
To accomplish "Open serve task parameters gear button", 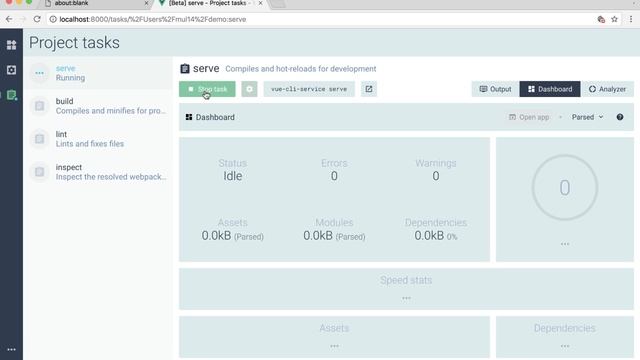I will pos(249,89).
